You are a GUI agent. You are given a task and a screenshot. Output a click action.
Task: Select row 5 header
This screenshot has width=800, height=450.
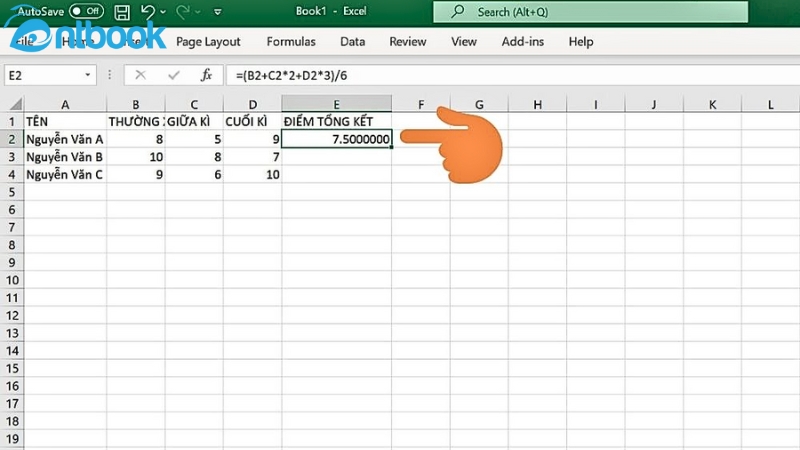point(12,192)
